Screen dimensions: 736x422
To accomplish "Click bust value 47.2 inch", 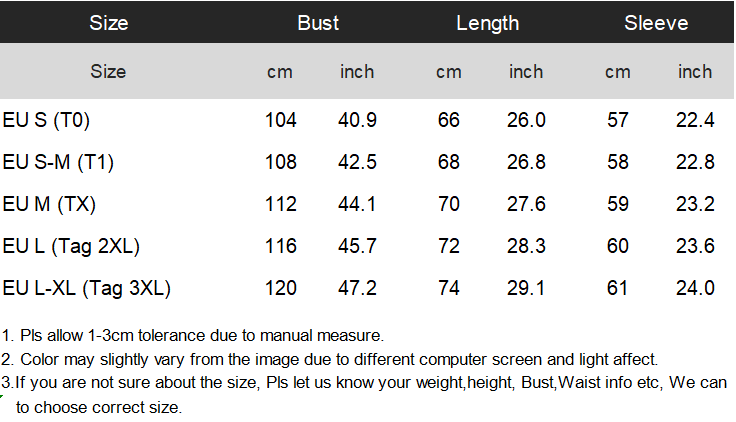I will [357, 288].
